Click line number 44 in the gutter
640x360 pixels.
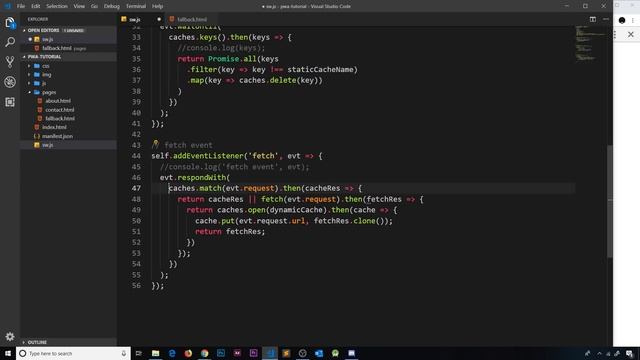click(x=136, y=156)
